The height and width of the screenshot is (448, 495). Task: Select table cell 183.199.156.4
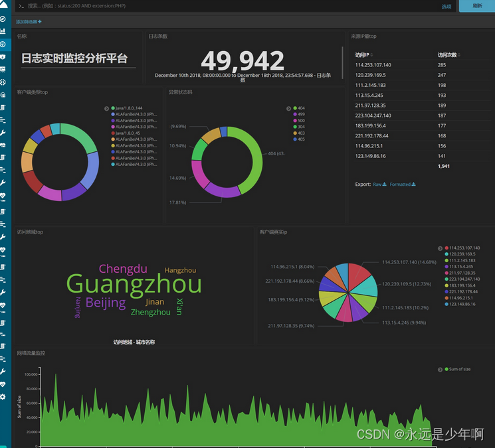(x=370, y=125)
